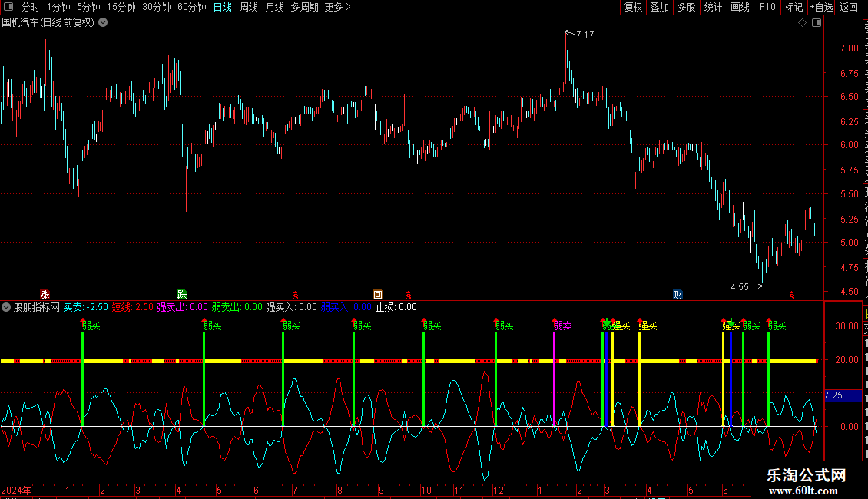Select the 1分钟 period tab

(x=58, y=7)
